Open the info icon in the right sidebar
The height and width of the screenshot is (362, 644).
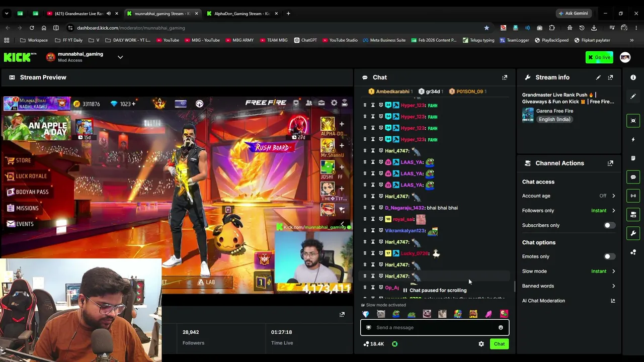tap(633, 77)
